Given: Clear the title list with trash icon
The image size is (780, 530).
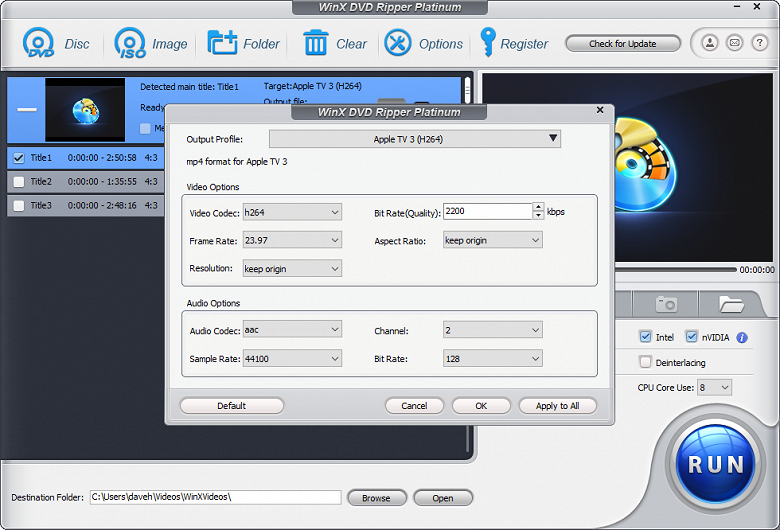Looking at the screenshot, I should (x=315, y=43).
